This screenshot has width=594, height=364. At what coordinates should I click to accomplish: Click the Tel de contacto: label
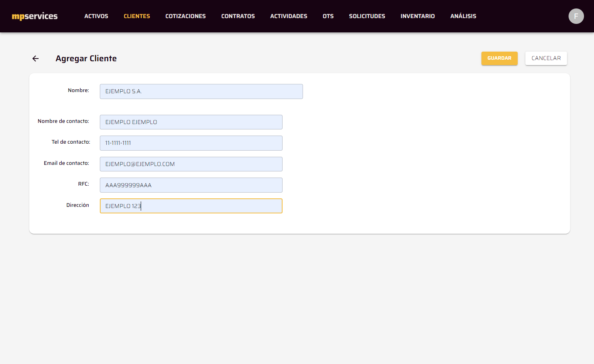71,142
